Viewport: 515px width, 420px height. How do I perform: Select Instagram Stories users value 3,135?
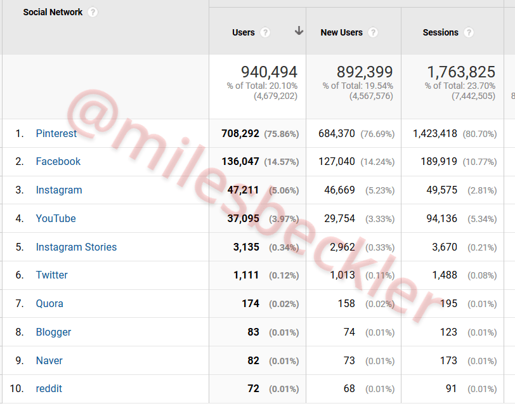pos(246,247)
